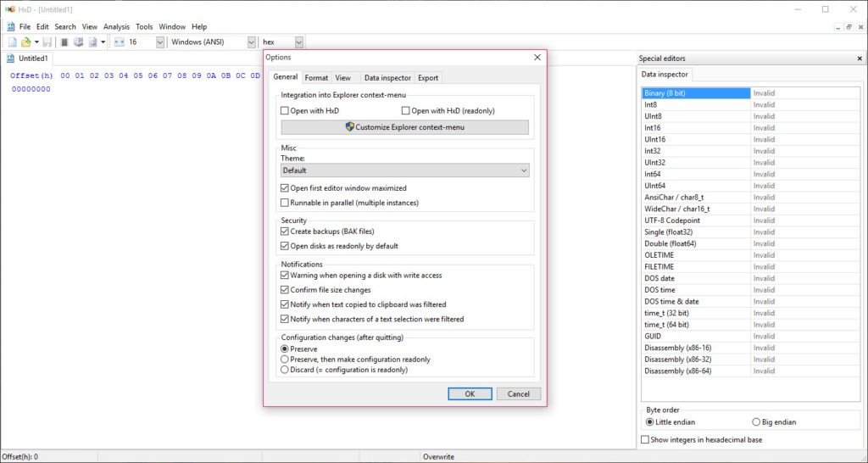Viewport: 868px width, 463px height.
Task: Select Data inspector tab in Special editors
Action: 665,75
